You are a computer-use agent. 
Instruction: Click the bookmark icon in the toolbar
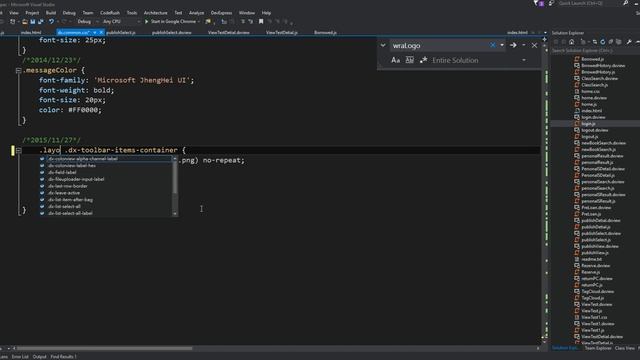261,22
